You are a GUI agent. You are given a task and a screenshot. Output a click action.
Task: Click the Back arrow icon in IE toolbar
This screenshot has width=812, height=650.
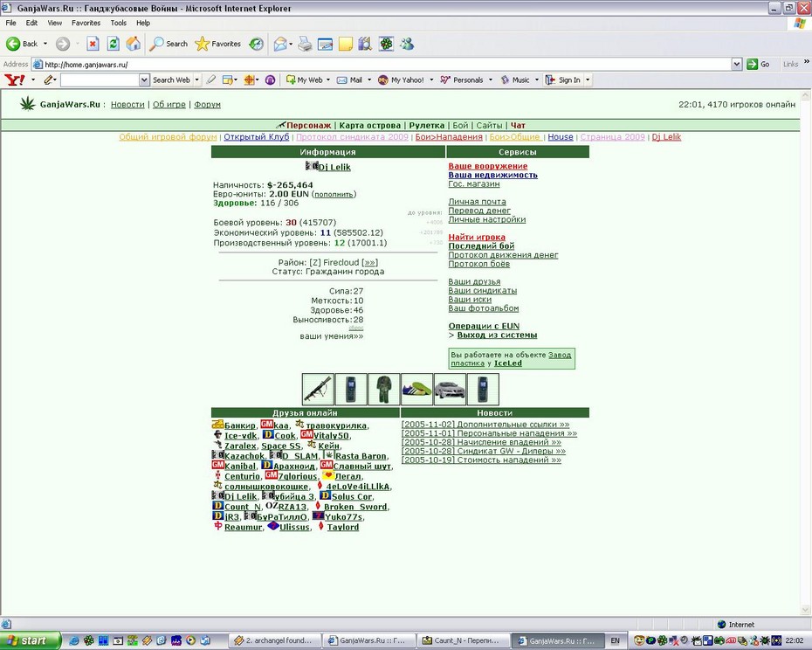13,44
